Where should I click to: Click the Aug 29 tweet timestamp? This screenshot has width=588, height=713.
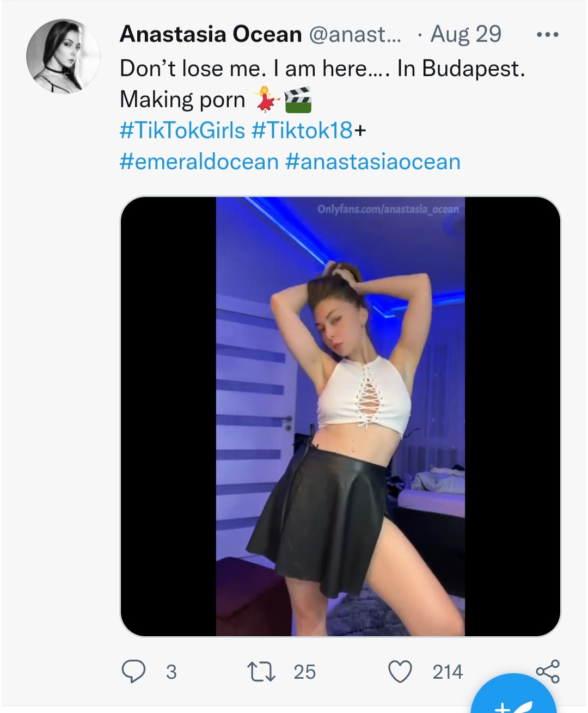pos(466,34)
